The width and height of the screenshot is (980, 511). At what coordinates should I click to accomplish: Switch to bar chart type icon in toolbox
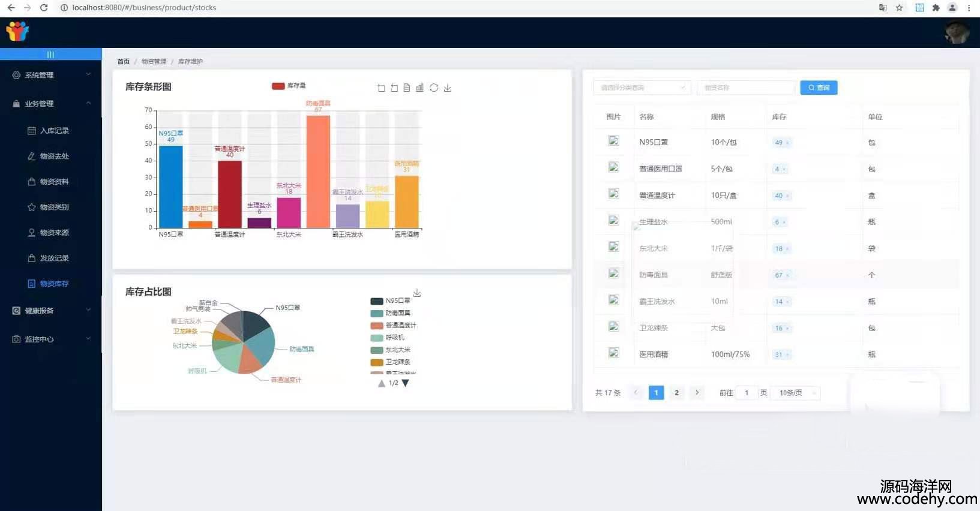click(x=419, y=88)
